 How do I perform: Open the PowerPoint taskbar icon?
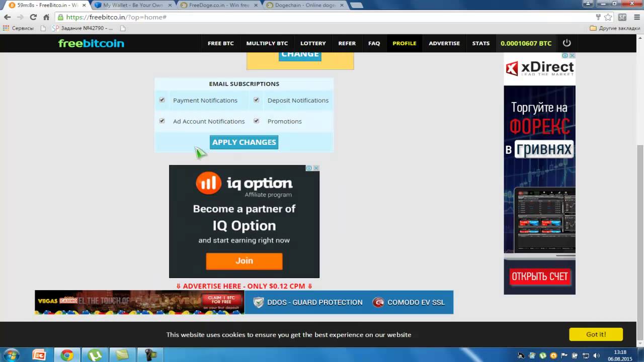(39, 355)
